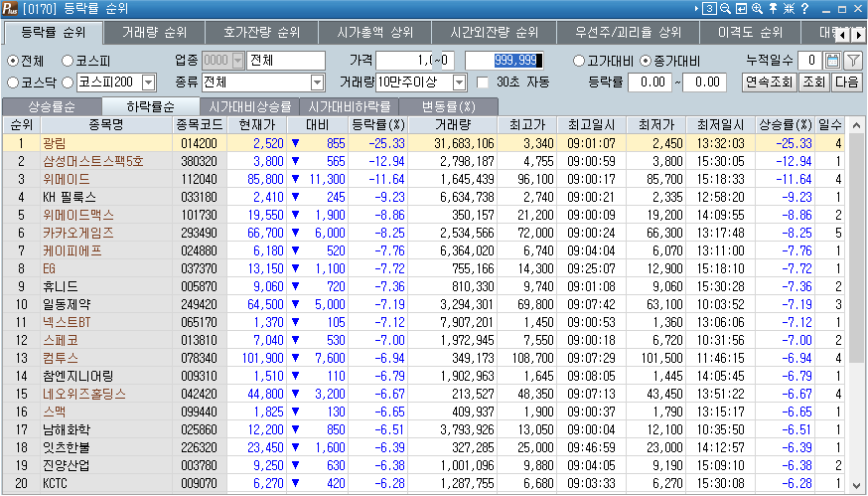The width and height of the screenshot is (868, 496).
Task: Open help with the question mark icon
Action: (804, 9)
